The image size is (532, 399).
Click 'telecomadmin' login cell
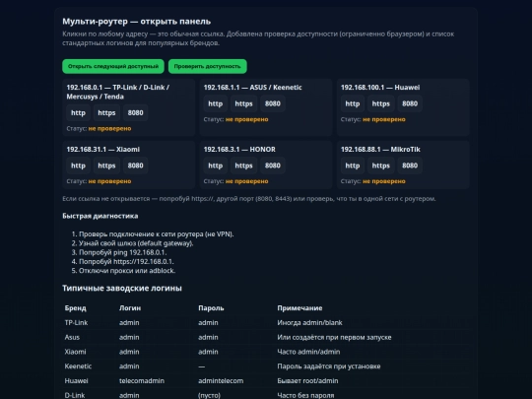(x=142, y=381)
